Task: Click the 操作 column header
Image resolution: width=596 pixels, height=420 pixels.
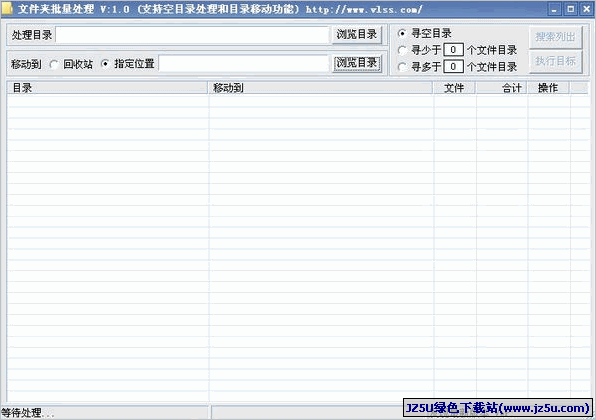Action: (548, 88)
